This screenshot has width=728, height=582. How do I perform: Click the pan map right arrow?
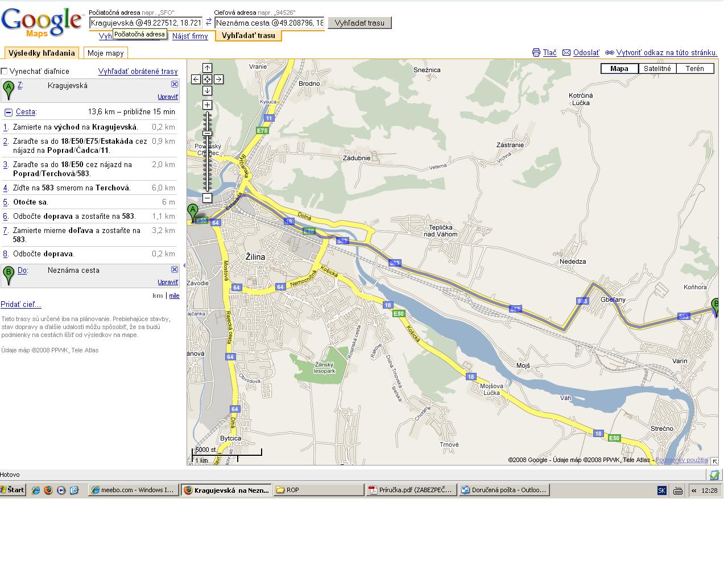(x=218, y=80)
